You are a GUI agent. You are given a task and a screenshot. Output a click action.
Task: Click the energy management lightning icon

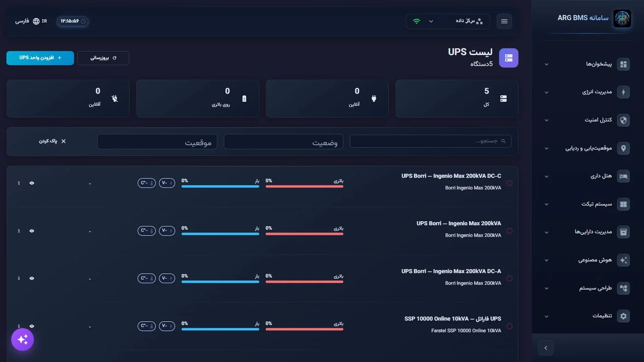pos(623,92)
